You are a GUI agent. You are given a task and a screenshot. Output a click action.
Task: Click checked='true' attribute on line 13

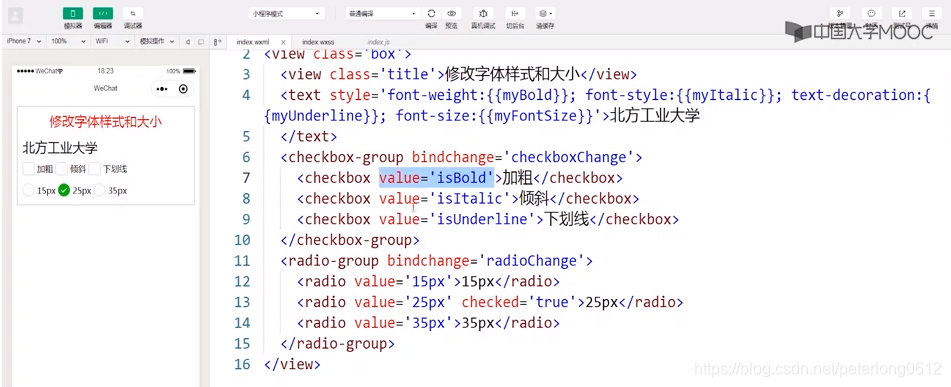coord(519,302)
